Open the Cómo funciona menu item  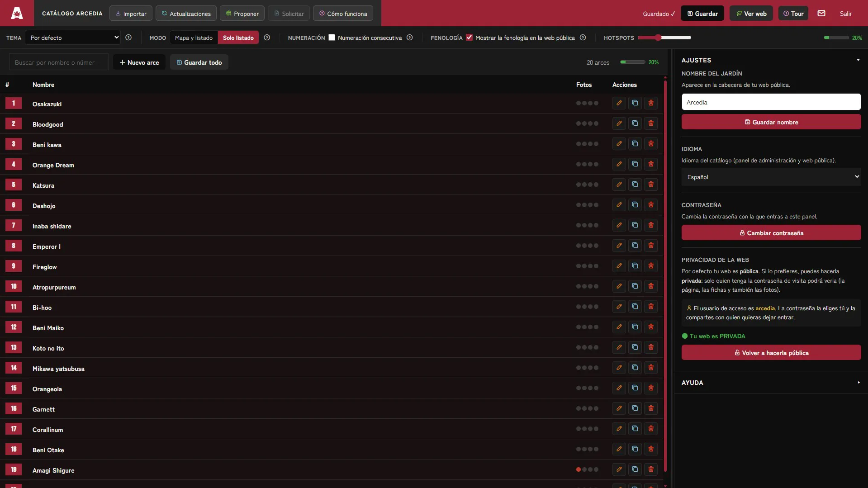click(343, 14)
